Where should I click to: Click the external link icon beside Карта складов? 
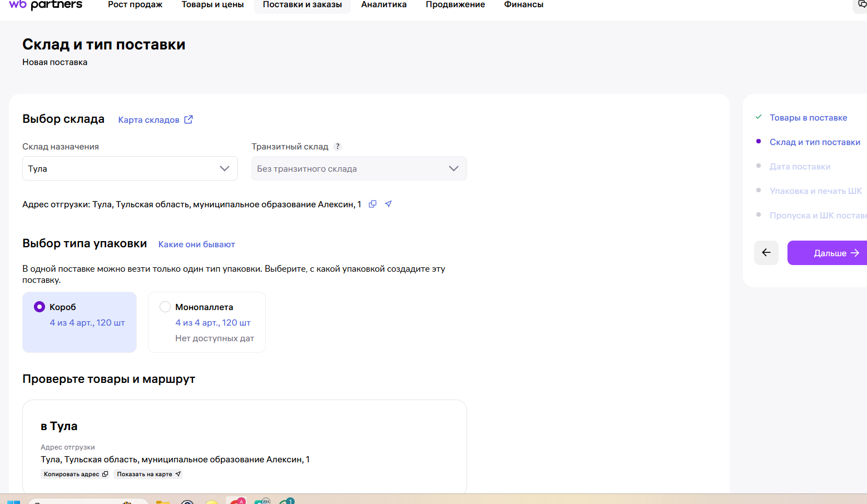point(189,119)
